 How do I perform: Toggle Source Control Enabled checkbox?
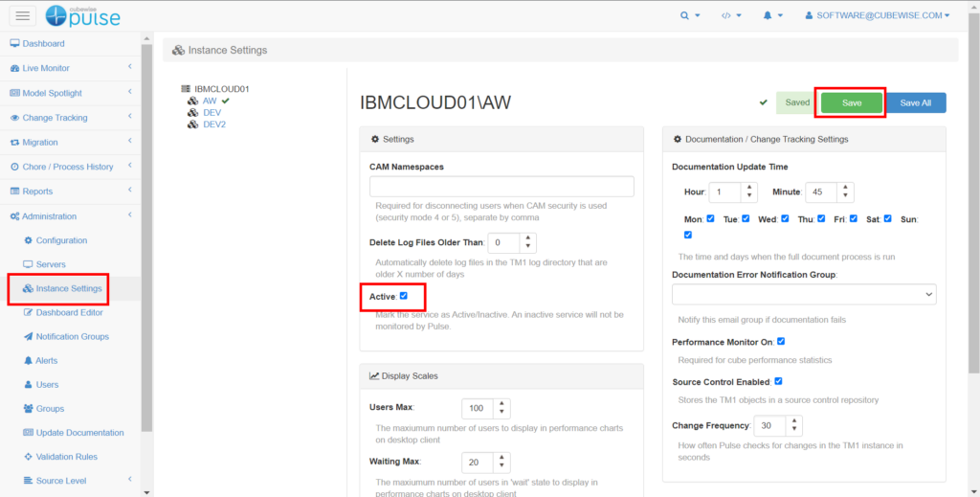pyautogui.click(x=778, y=381)
